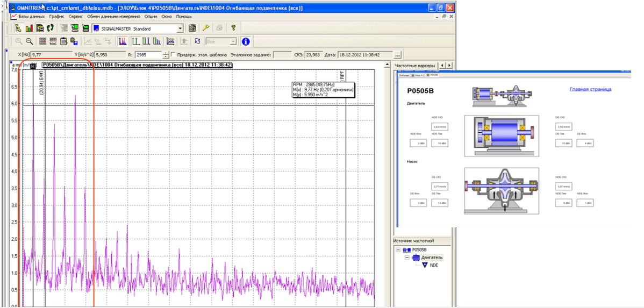Viewport: 644px width, 308px height.
Task: Enable the 'Придерж. этал. шаблона' checkbox
Action: coord(173,55)
